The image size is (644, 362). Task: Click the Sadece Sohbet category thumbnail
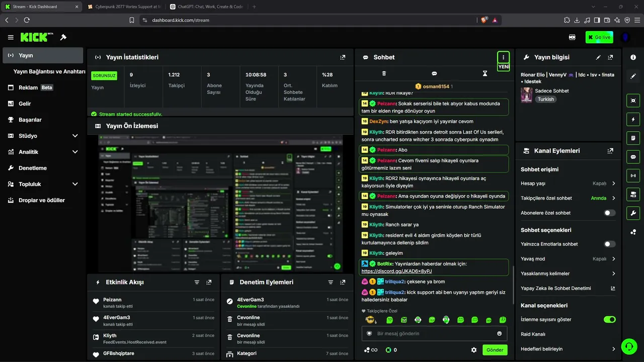click(527, 95)
